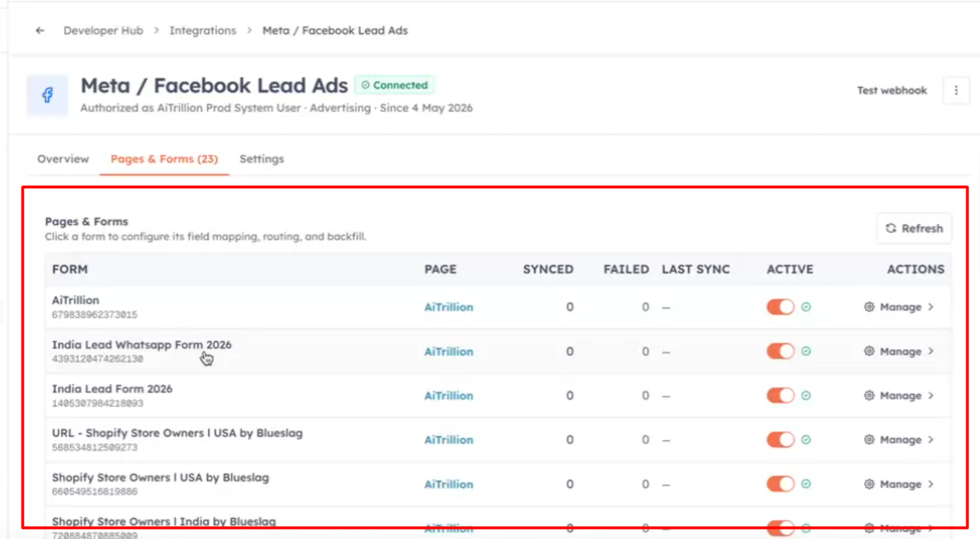Click FORM column header
980x539 pixels.
(70, 269)
